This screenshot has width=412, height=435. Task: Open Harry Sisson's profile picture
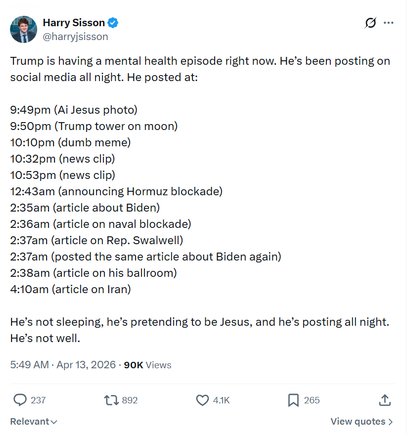(x=23, y=29)
